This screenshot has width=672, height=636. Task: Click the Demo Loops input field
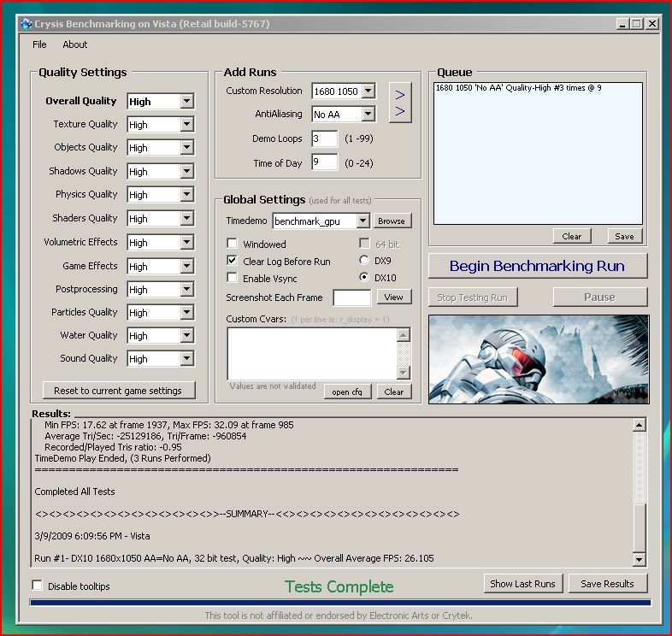(x=324, y=138)
